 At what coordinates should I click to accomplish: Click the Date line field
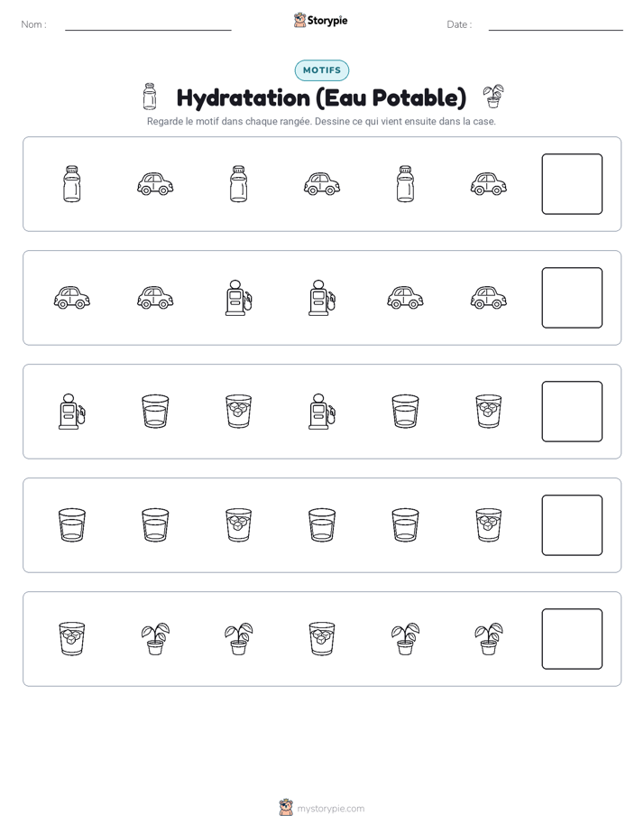pos(556,24)
